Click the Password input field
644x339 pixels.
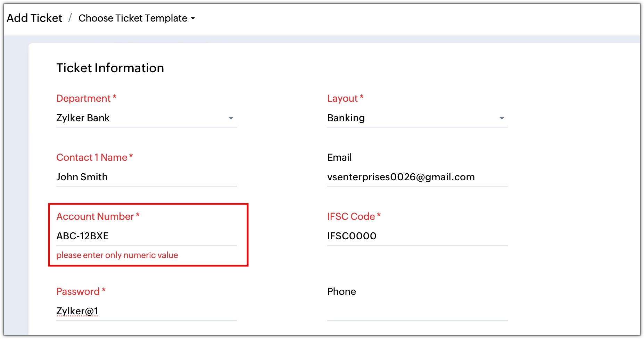coord(146,311)
